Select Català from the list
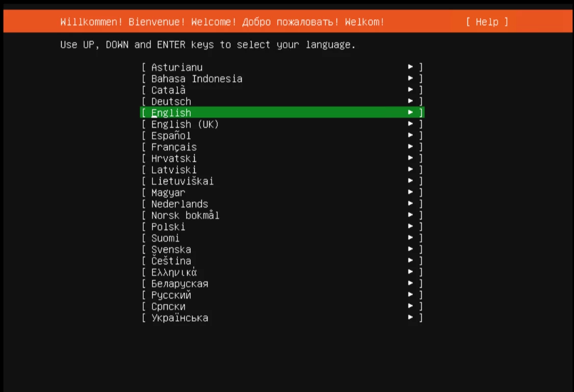 tap(282, 90)
